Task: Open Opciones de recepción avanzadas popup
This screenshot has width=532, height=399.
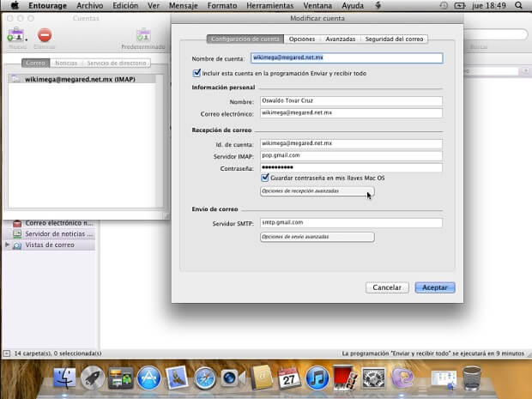Action: 317,191
